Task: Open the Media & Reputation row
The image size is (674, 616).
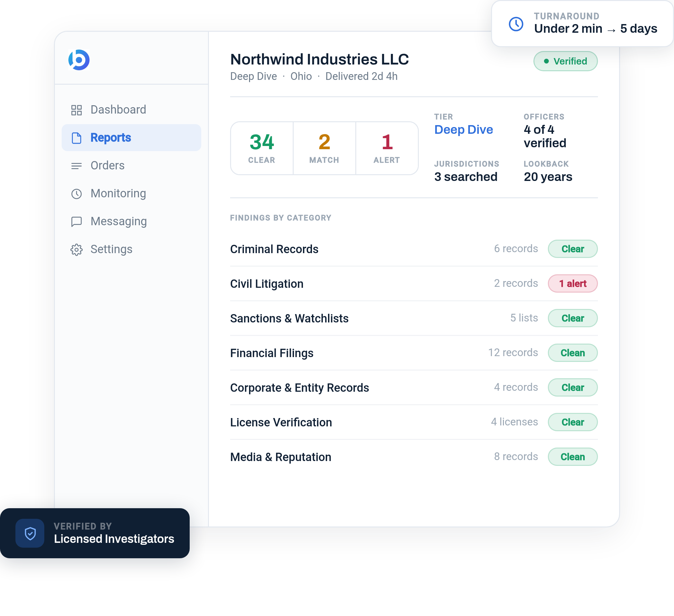Action: click(414, 457)
